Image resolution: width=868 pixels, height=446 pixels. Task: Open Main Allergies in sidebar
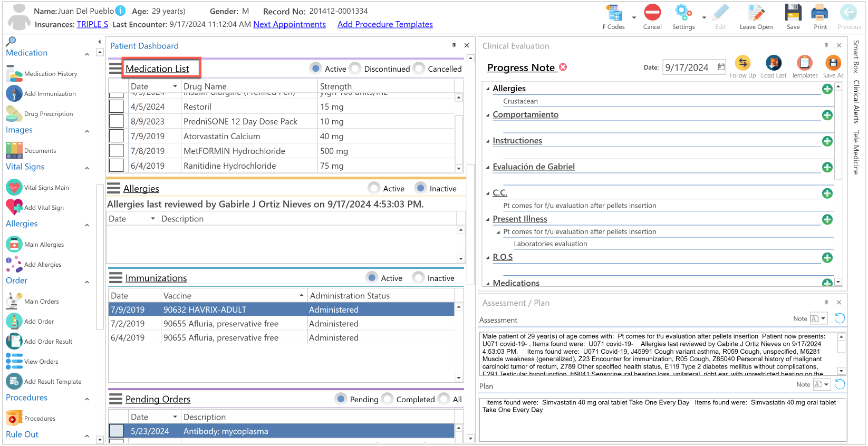tap(35, 245)
